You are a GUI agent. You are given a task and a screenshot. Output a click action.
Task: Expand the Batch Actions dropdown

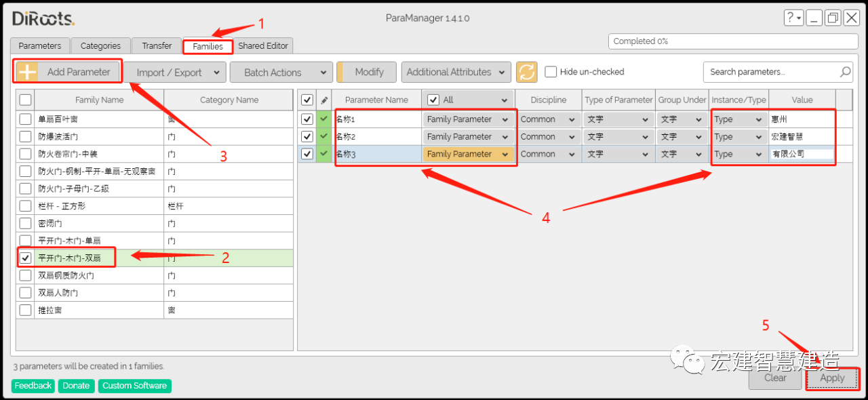(281, 73)
